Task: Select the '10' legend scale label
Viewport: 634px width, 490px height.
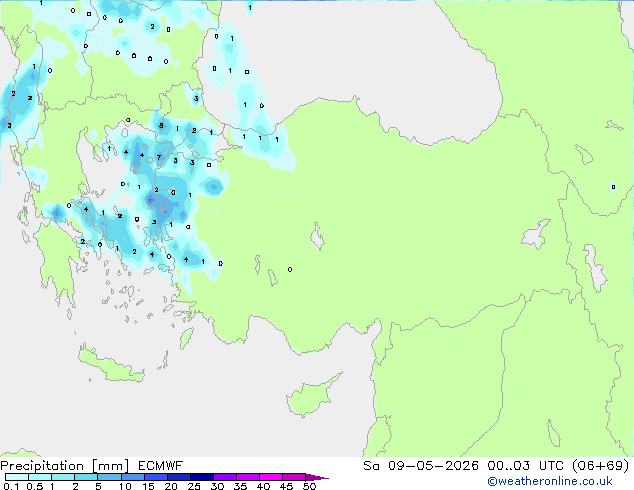Action: coord(125,486)
